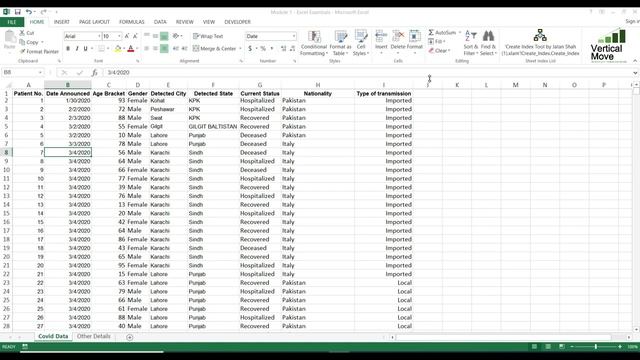Toggle Underline formatting
Image resolution: width=640 pixels, height=360 pixels.
(85, 49)
